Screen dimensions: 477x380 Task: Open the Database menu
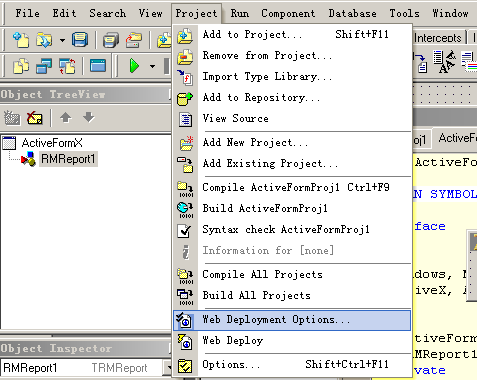point(352,13)
